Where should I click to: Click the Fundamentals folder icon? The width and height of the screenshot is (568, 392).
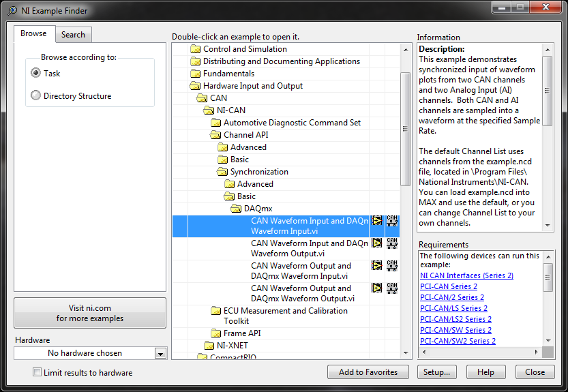pos(195,74)
